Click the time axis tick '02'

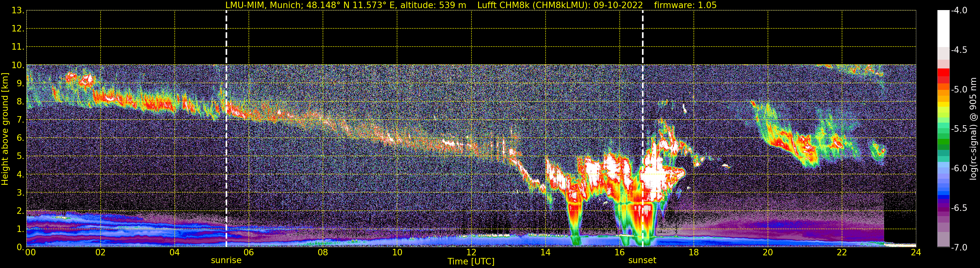tap(100, 253)
